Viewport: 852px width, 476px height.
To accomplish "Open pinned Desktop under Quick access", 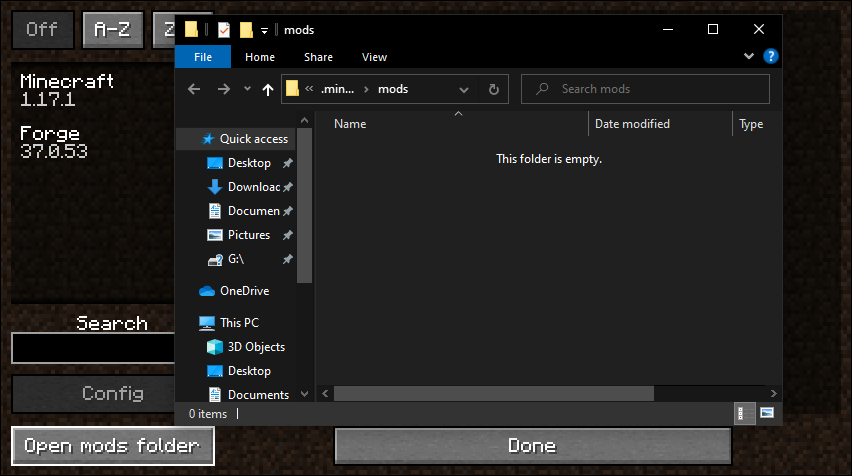I will 249,163.
